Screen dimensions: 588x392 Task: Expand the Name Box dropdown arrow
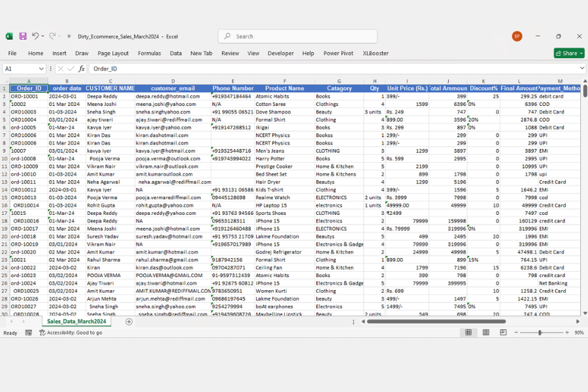click(41, 69)
